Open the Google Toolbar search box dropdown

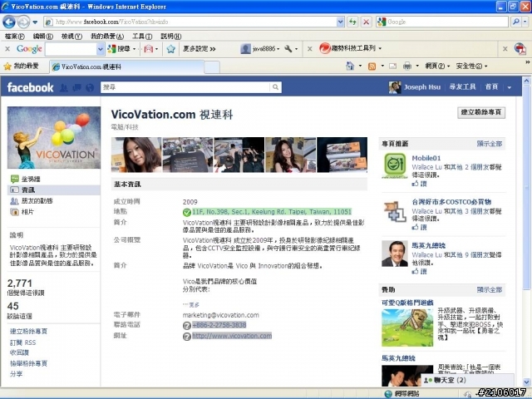(100, 49)
